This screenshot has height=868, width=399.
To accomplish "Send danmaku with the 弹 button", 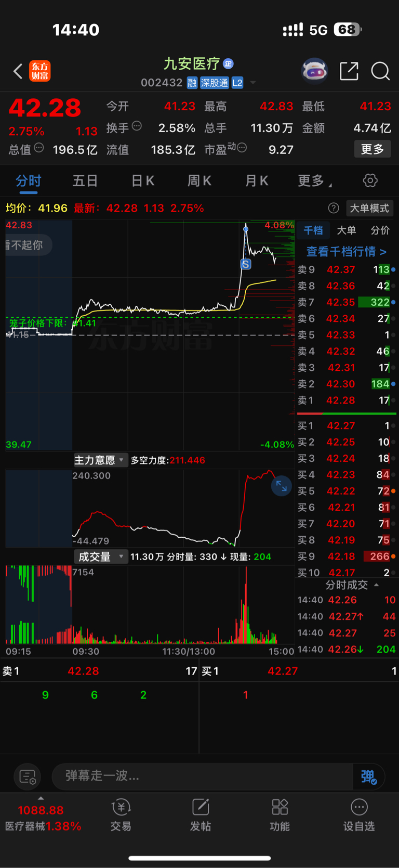I will pos(369,777).
